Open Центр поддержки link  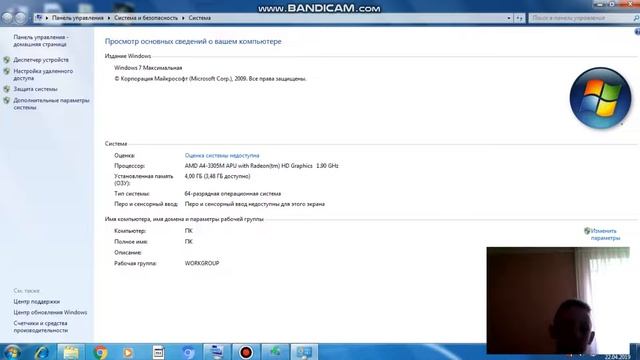(36, 302)
